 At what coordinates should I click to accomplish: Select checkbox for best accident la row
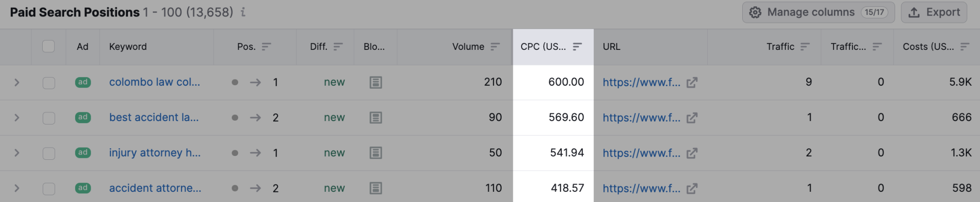click(49, 118)
